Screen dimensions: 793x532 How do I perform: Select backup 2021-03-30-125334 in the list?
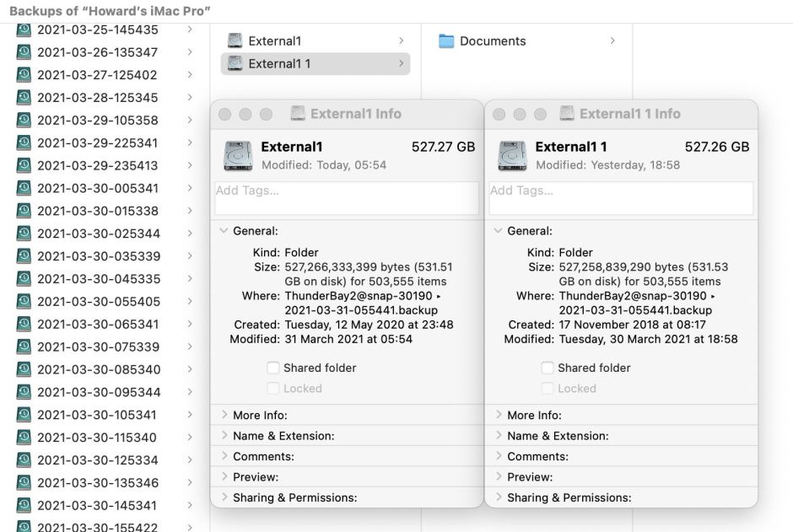pos(97,460)
